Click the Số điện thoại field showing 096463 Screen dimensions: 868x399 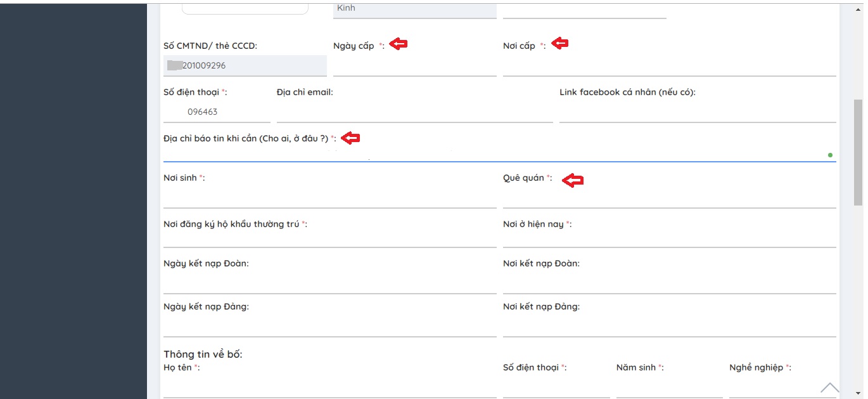coord(217,112)
